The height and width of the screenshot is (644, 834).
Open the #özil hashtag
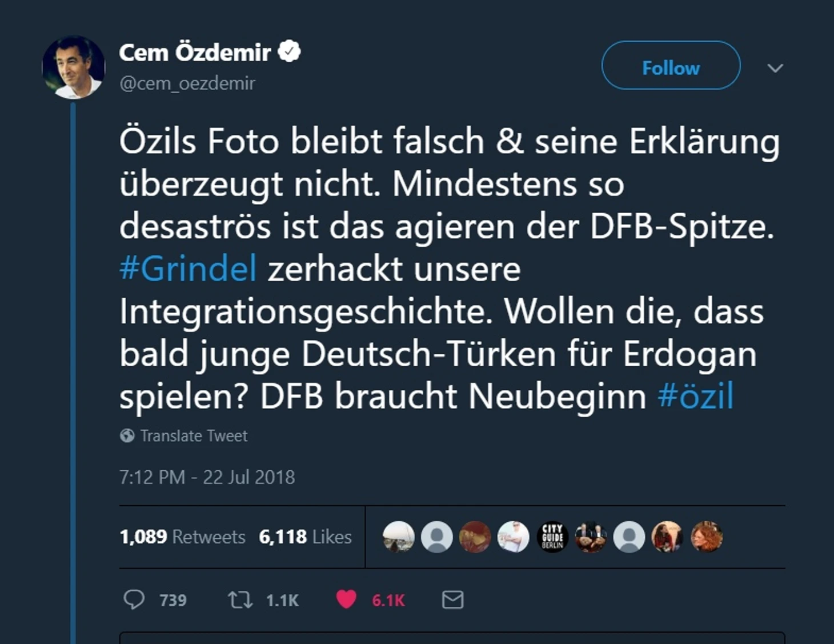coord(695,396)
